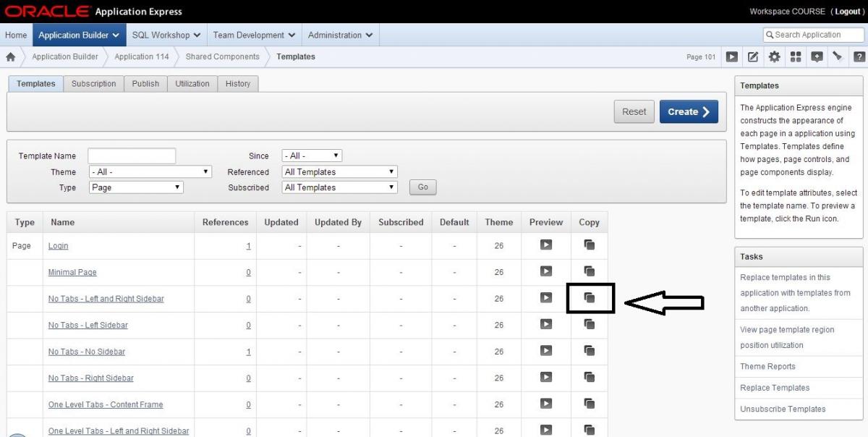Open Shared Components gear icon
The image size is (868, 437).
[775, 57]
